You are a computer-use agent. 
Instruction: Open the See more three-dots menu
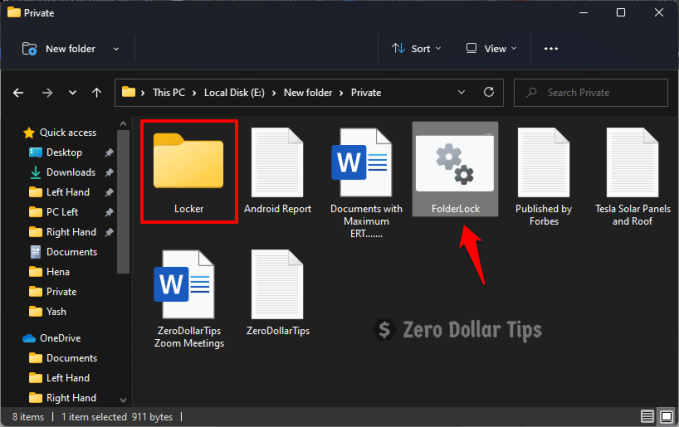click(x=551, y=48)
